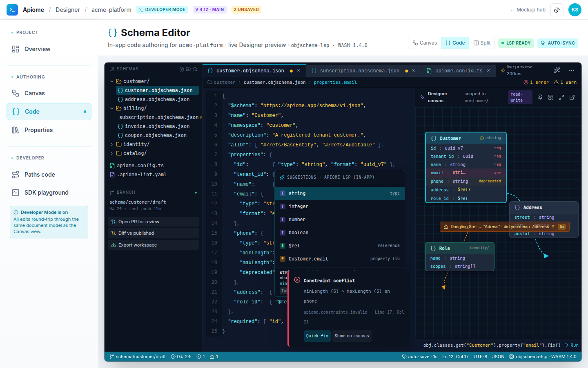
Task: Open the 2 UNSAVED changes badge
Action: [246, 9]
